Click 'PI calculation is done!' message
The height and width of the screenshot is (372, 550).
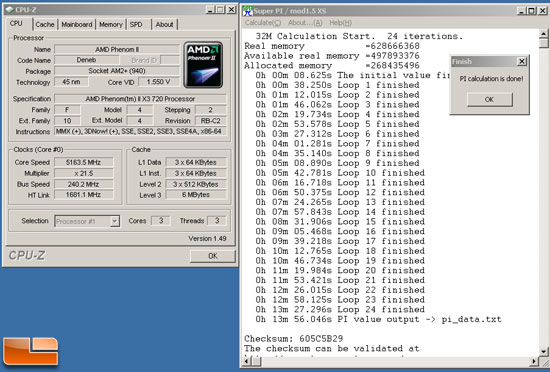coord(491,79)
